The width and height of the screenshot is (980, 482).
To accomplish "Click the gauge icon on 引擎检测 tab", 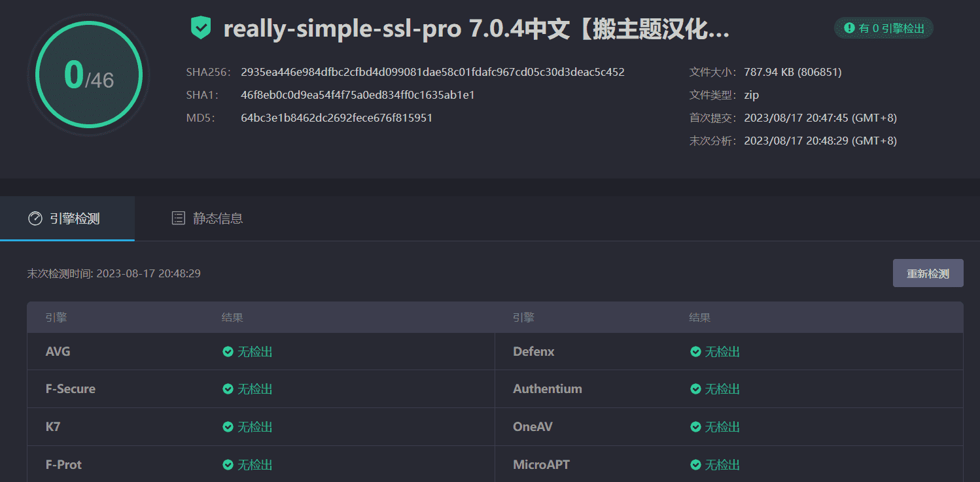I will tap(35, 218).
